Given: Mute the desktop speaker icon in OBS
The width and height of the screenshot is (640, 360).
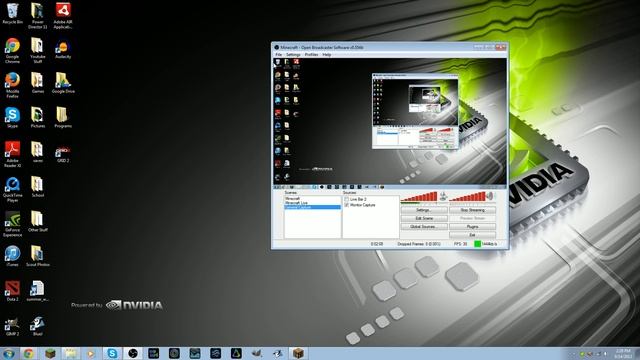Looking at the screenshot, I should pyautogui.click(x=490, y=196).
